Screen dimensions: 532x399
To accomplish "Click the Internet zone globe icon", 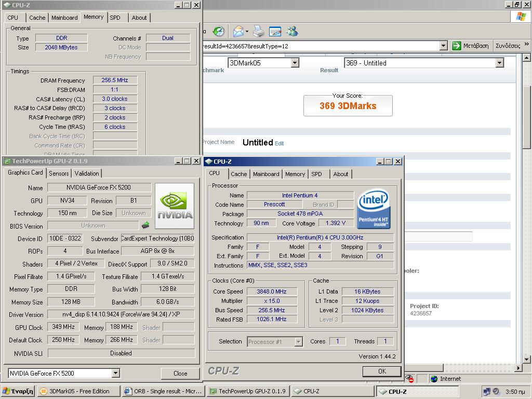I will point(434,379).
